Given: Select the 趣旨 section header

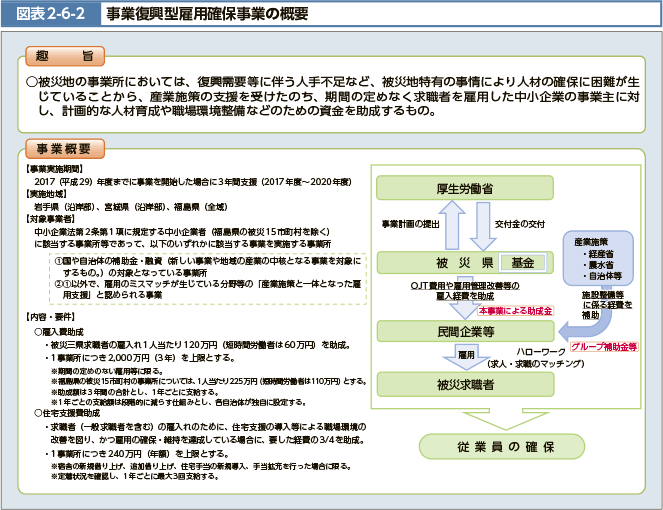Looking at the screenshot, I should [x=63, y=56].
